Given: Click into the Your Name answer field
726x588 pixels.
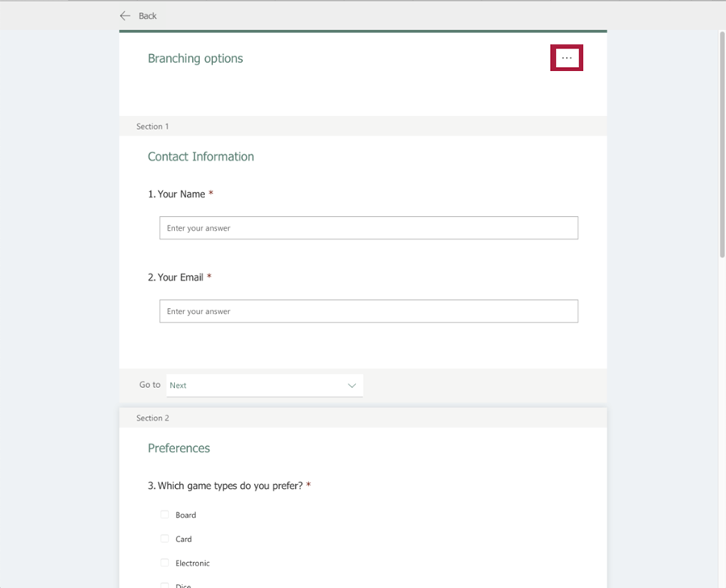Looking at the screenshot, I should (x=369, y=227).
